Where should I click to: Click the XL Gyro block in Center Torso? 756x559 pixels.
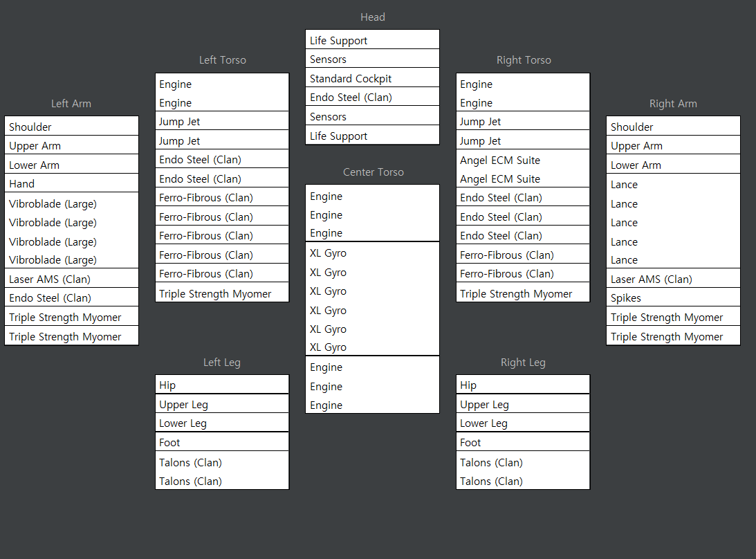click(x=372, y=300)
